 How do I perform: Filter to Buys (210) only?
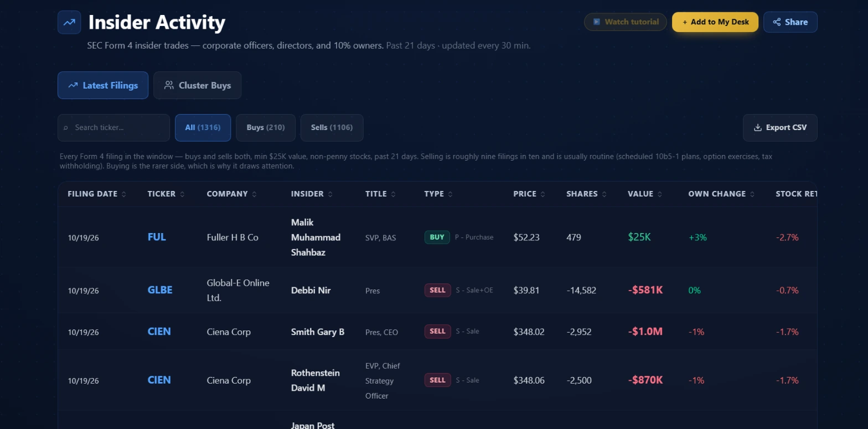click(x=266, y=128)
